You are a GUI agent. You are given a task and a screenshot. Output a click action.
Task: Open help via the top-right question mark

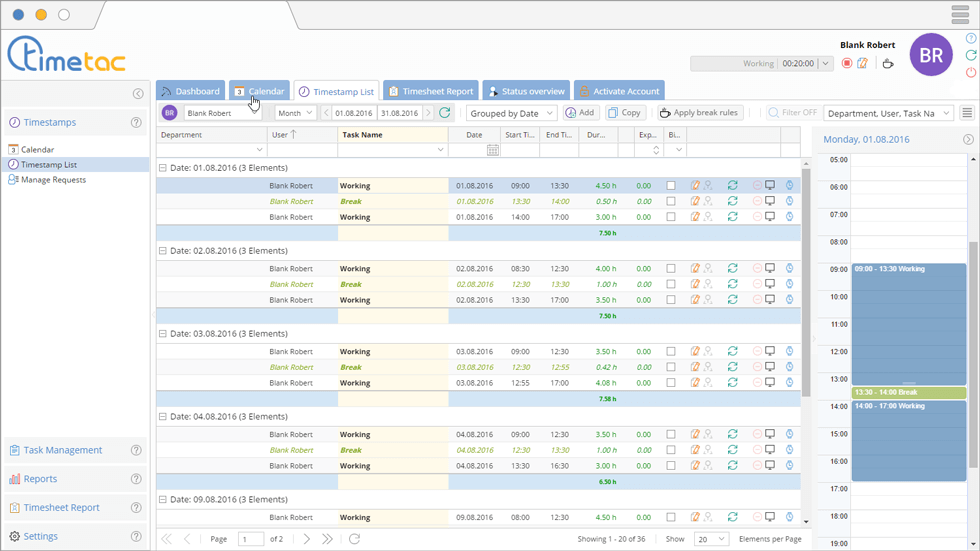click(x=971, y=39)
